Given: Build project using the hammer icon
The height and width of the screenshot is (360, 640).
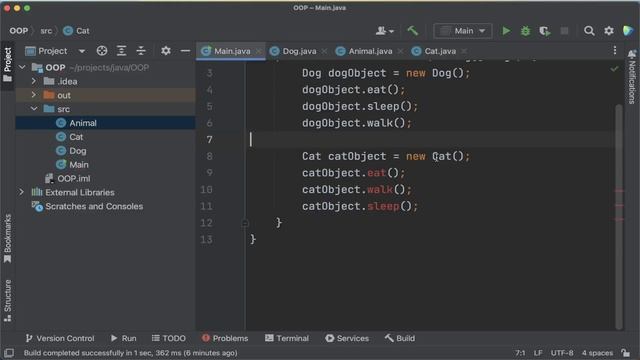Looking at the screenshot, I should pyautogui.click(x=413, y=31).
